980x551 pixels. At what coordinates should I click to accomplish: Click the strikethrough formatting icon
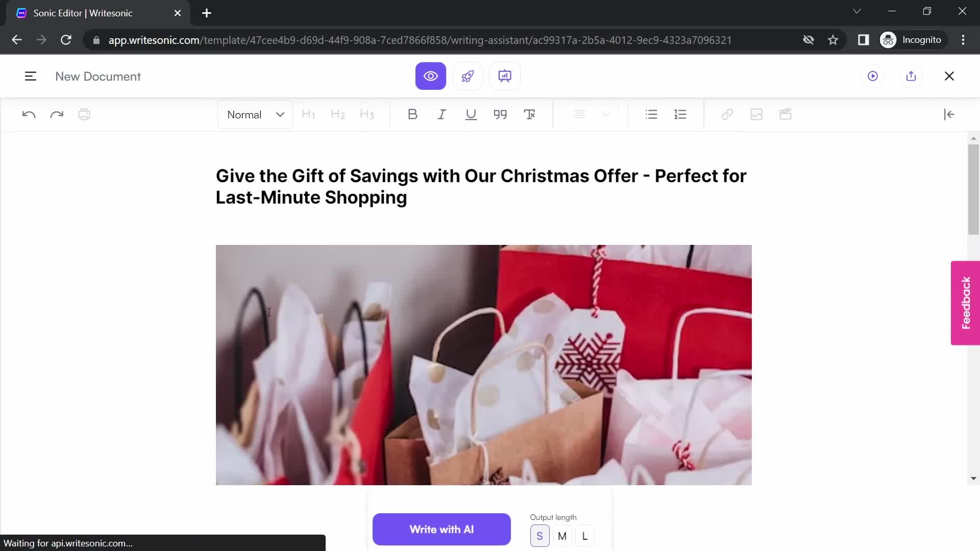tap(531, 114)
